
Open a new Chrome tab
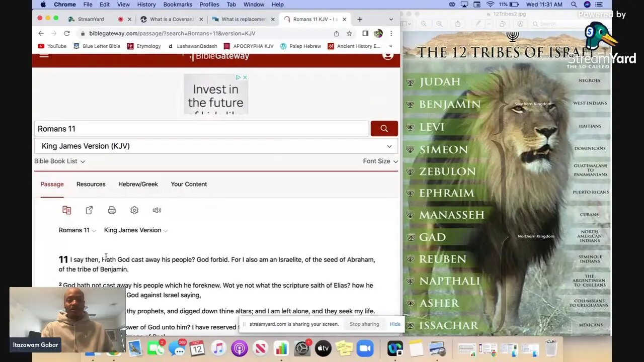(x=359, y=19)
